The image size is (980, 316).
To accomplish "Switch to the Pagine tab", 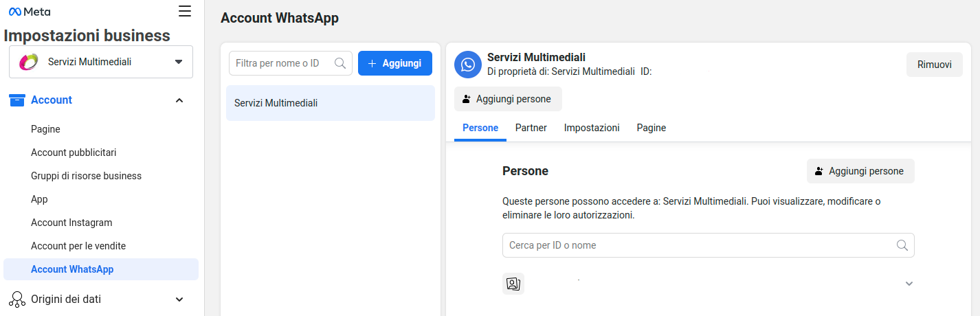I will click(x=651, y=128).
